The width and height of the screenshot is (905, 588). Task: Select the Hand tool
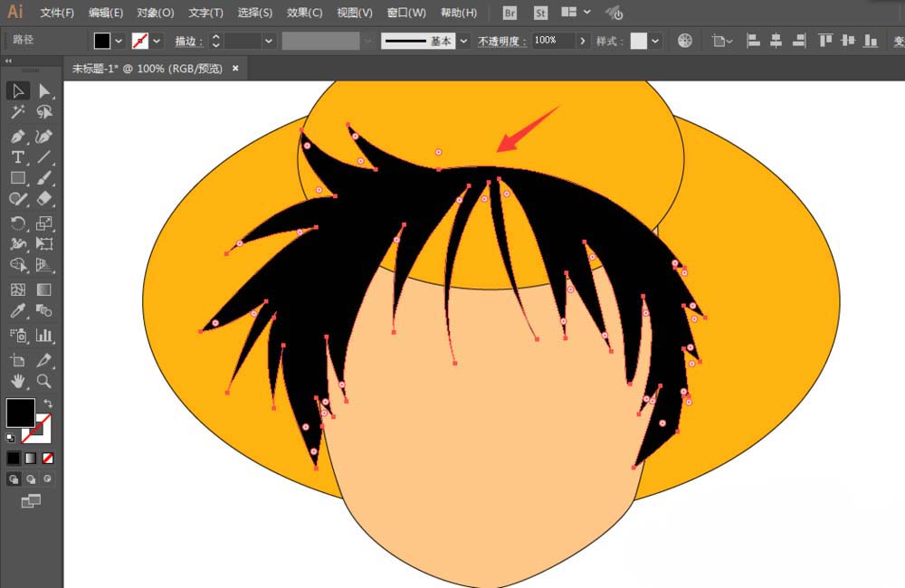[x=18, y=381]
